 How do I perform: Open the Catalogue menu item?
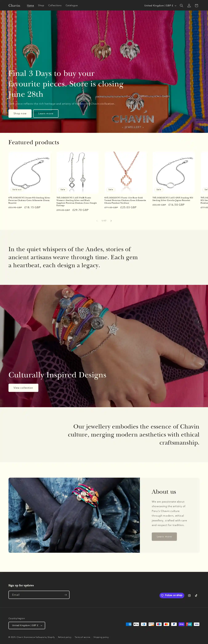coord(72,6)
